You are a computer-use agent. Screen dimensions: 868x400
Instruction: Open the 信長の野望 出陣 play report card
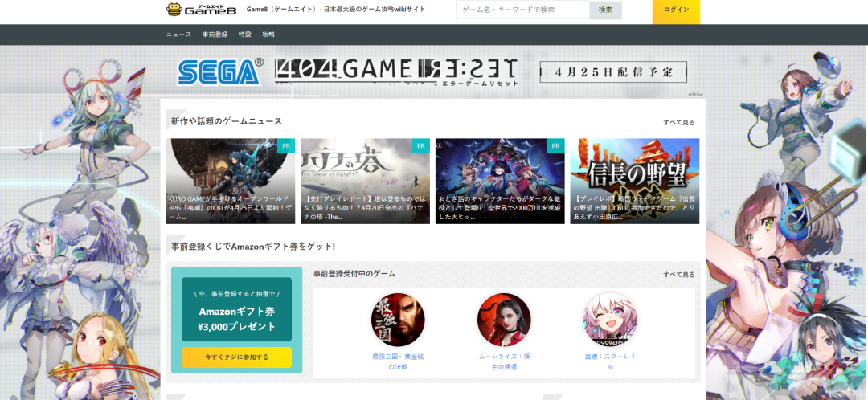click(x=635, y=181)
